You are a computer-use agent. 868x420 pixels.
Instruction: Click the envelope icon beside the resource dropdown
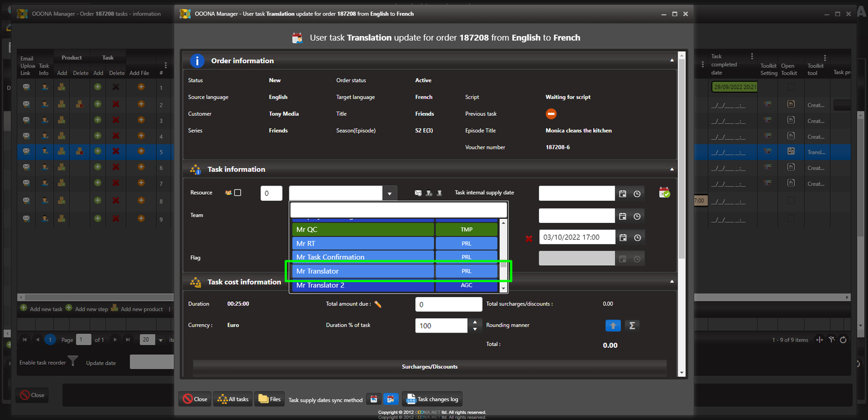click(418, 193)
